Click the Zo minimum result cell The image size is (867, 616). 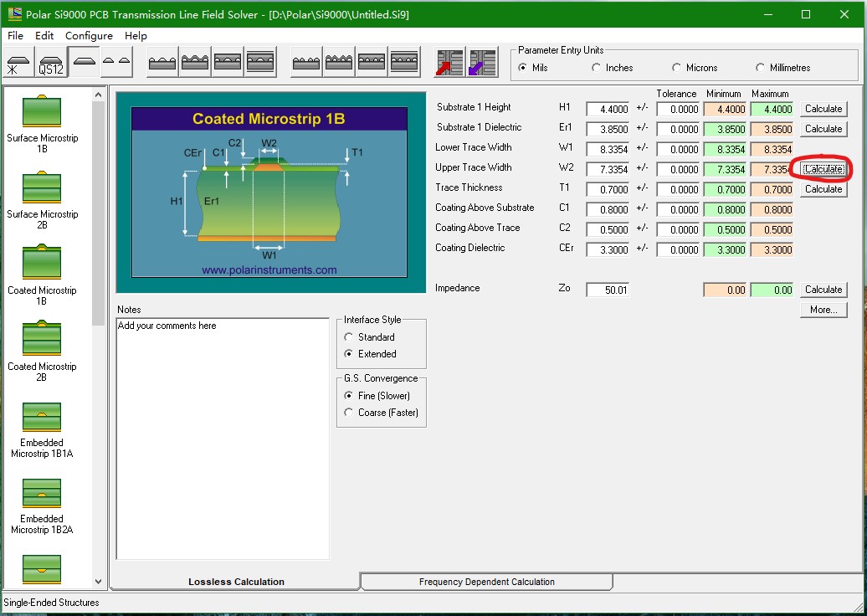[x=725, y=290]
